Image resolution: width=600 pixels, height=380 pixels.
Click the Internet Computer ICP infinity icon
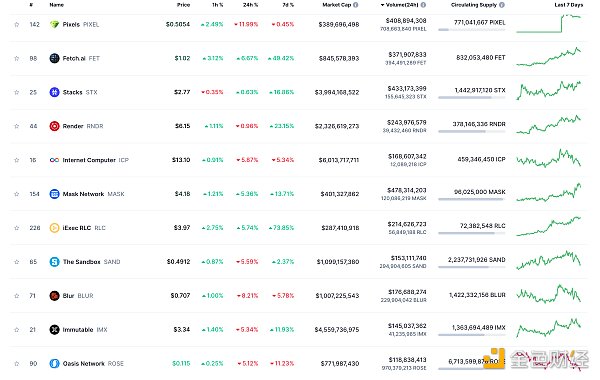pos(54,160)
